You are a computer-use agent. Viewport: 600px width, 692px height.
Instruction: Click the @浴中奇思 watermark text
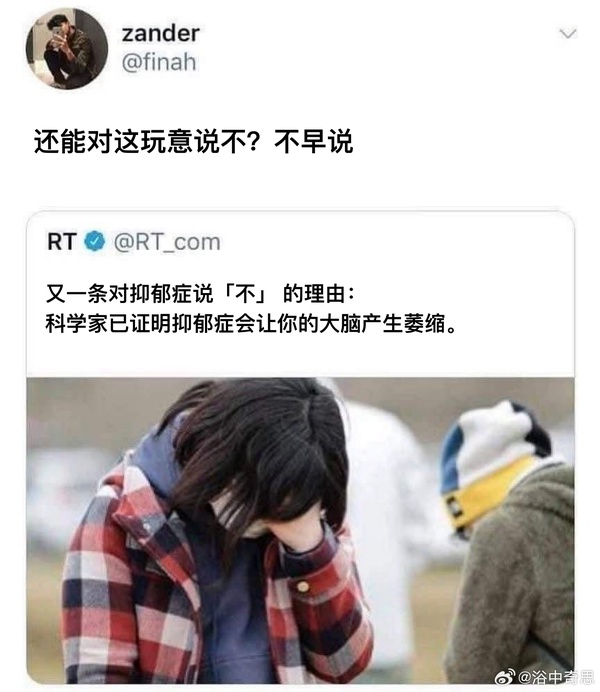click(555, 676)
